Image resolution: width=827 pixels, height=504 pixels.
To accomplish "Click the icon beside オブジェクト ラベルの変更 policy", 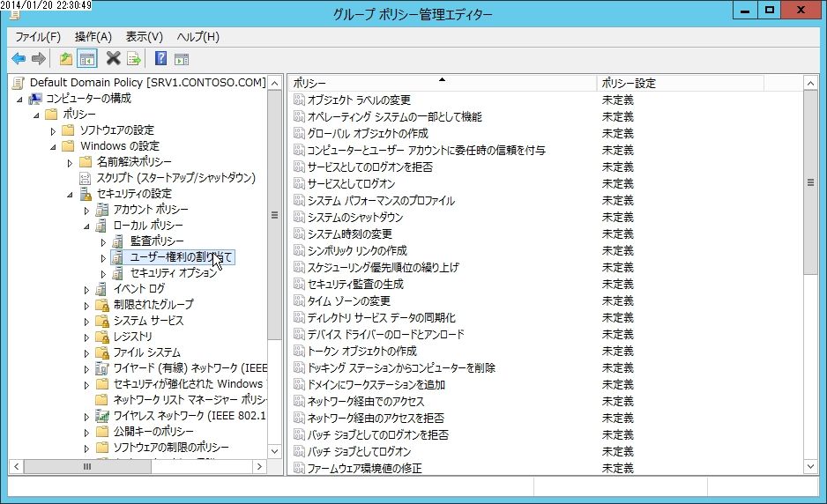I will pos(299,100).
